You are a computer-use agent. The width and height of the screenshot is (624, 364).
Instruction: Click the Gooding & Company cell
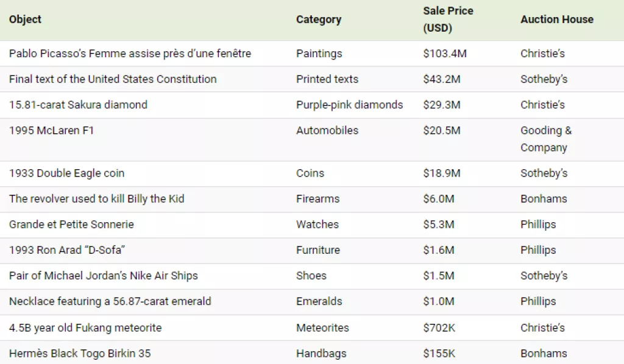click(545, 139)
